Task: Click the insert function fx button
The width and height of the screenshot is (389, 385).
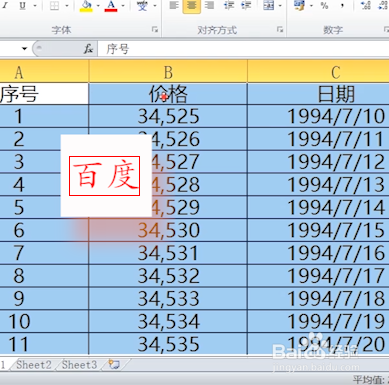Action: [88, 49]
